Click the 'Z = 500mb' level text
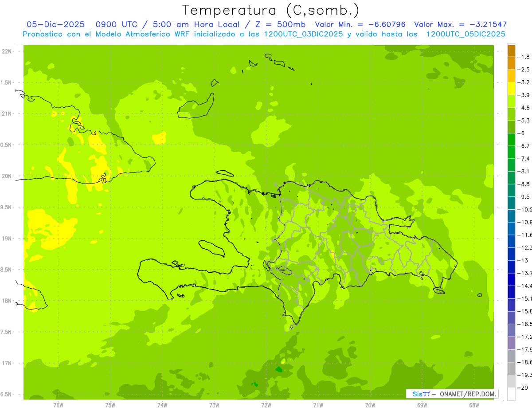The image size is (532, 411). [x=279, y=24]
